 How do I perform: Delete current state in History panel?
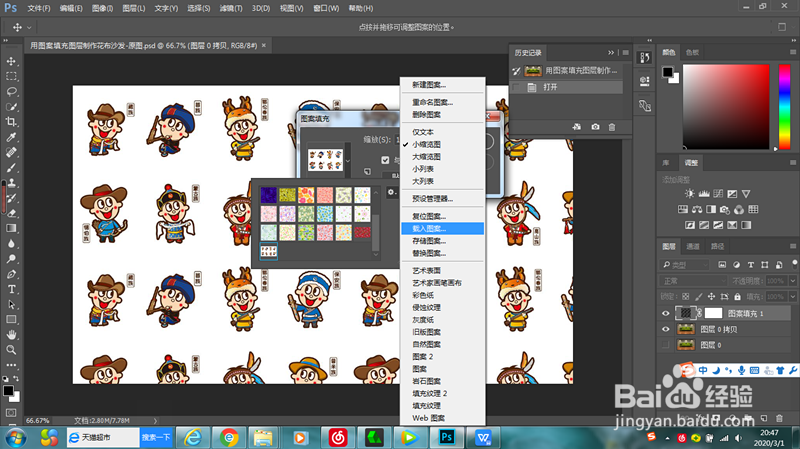[x=612, y=127]
